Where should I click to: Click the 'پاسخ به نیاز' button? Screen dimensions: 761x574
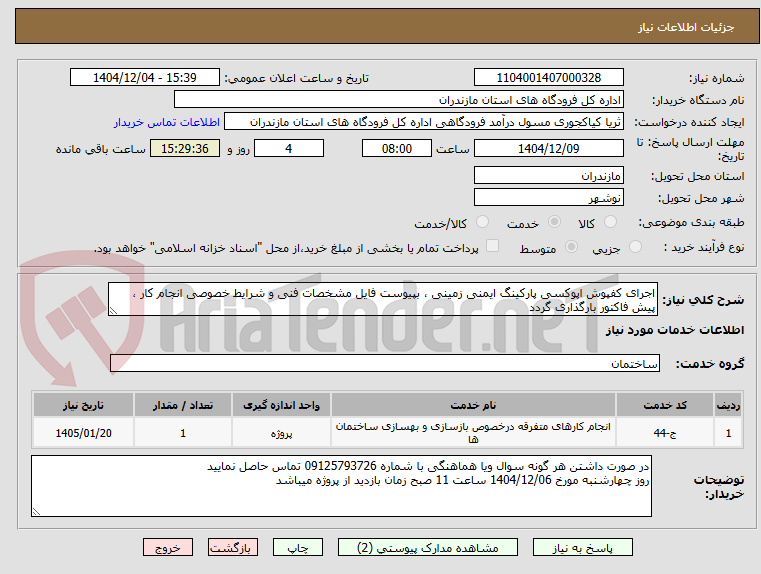point(582,547)
